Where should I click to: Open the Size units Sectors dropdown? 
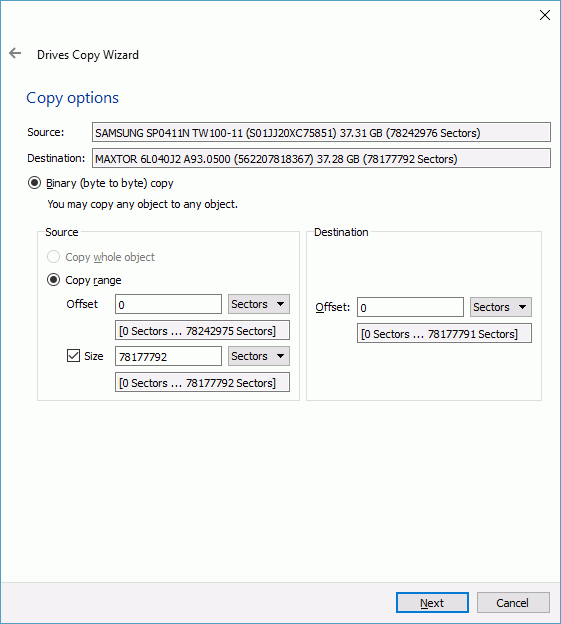[259, 356]
